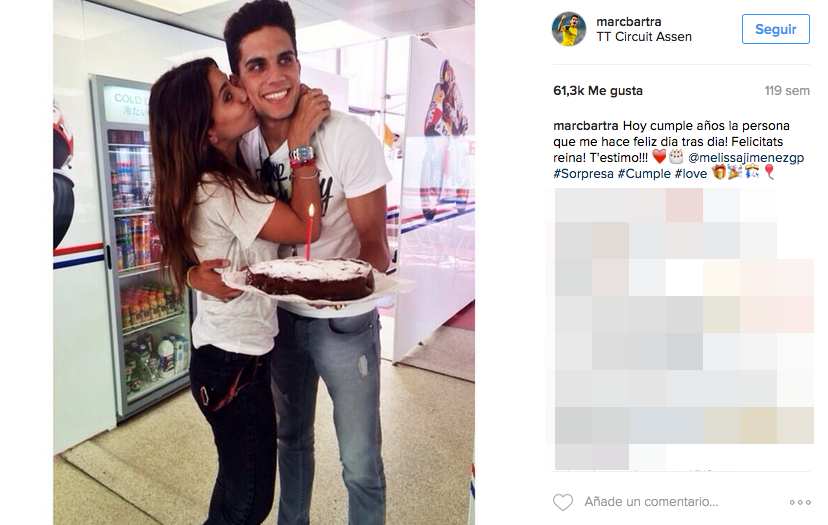Screen dimensions: 828x525
Task: Open the #love hashtag
Action: click(691, 173)
